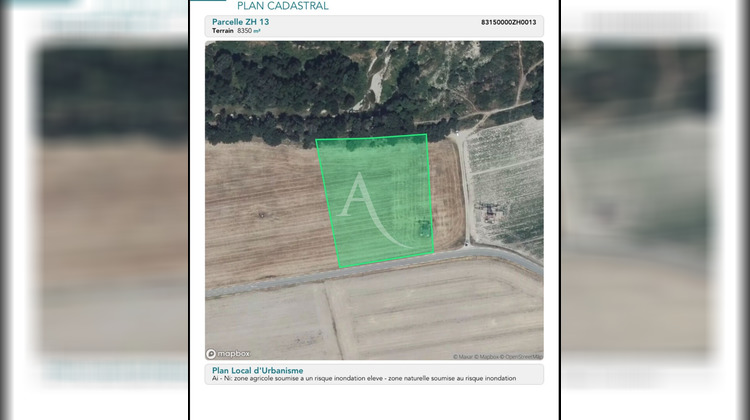The image size is (750, 420).
Task: Click the 'PLAN CADASTRAL' heading
Action: click(x=283, y=6)
